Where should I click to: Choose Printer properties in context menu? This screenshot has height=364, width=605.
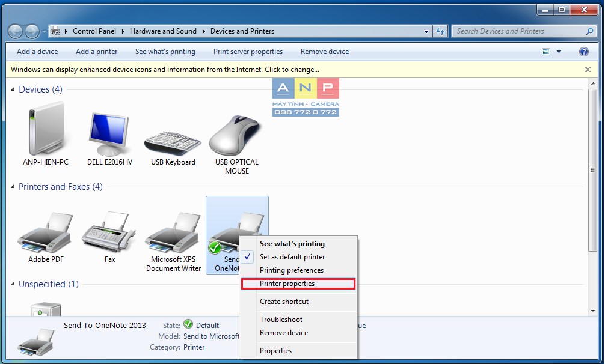coord(298,284)
